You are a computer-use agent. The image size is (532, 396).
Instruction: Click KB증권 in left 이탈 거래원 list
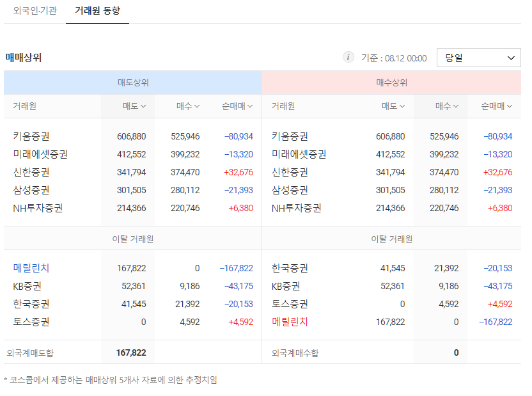[x=27, y=286]
